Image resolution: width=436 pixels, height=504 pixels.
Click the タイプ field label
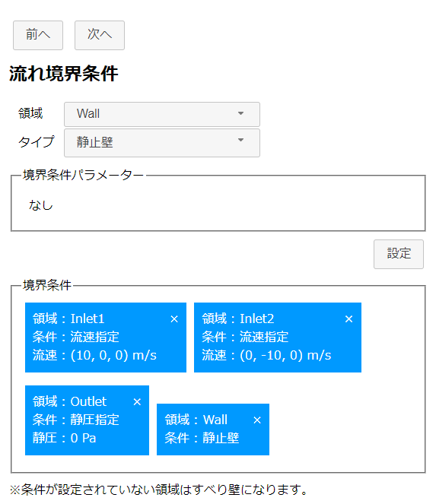(x=37, y=141)
